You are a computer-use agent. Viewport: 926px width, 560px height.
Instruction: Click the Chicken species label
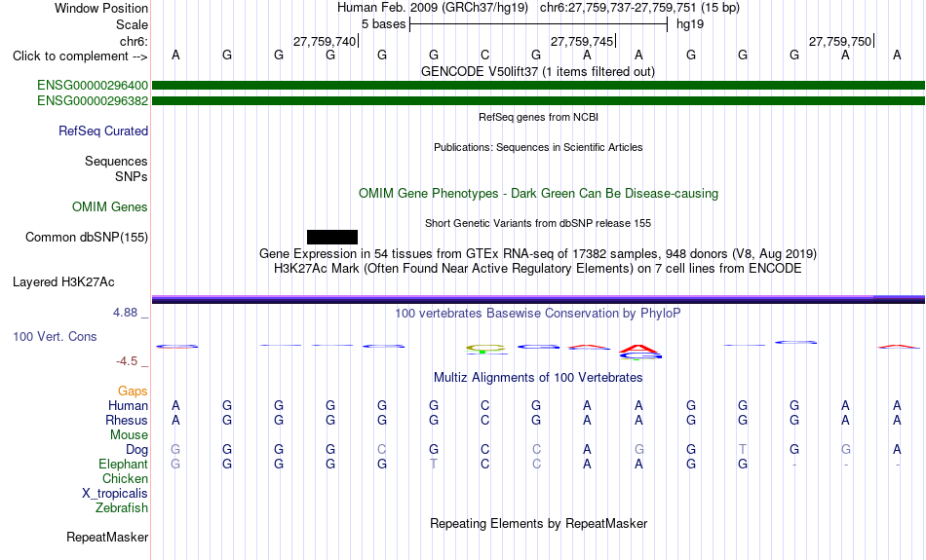125,478
